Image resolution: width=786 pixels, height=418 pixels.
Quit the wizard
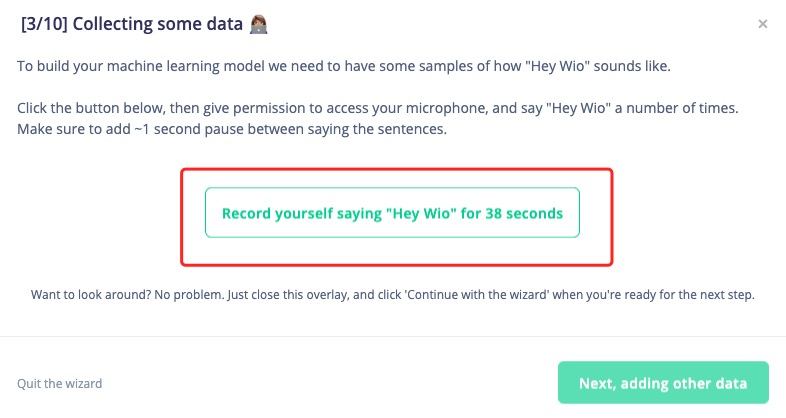[x=59, y=383]
